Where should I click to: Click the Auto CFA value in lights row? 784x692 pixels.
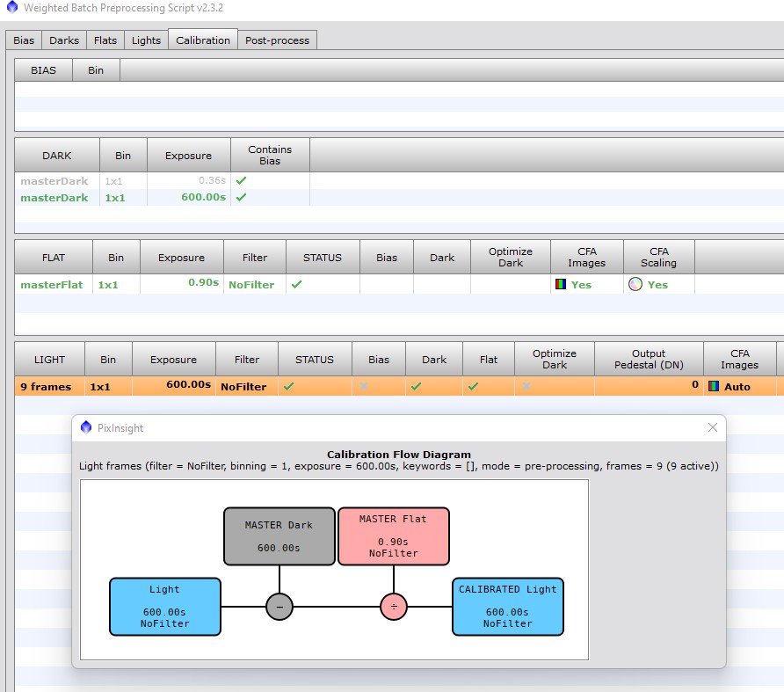coord(737,387)
